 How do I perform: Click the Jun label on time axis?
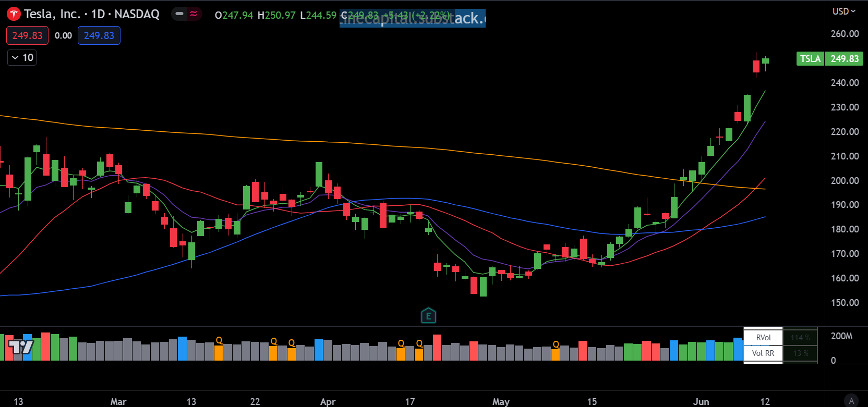pos(701,401)
